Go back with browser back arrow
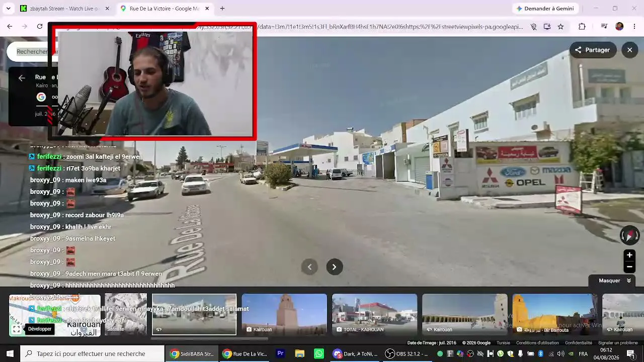 10,27
